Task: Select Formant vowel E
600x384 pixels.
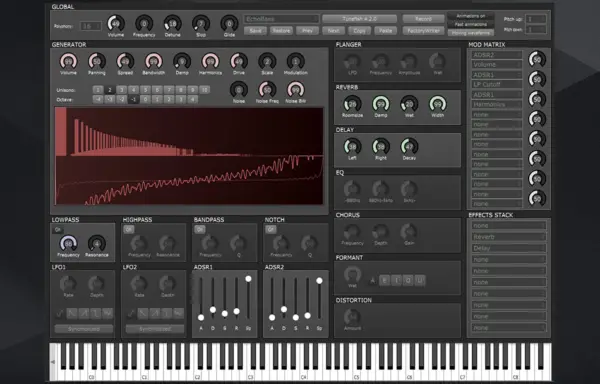Action: click(x=385, y=281)
